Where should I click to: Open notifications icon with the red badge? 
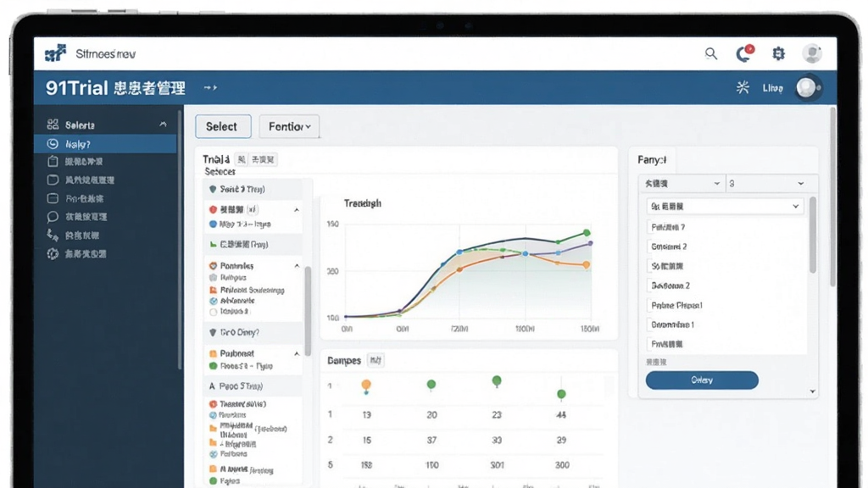(744, 53)
